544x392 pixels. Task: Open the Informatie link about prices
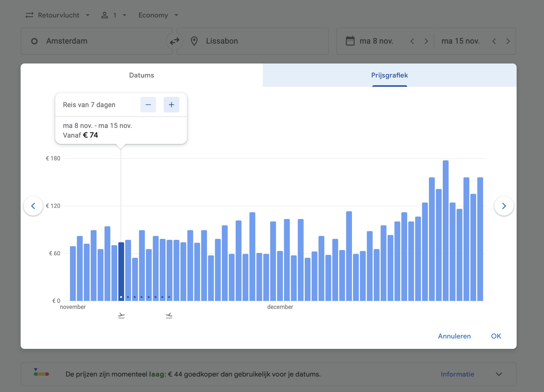coord(457,374)
